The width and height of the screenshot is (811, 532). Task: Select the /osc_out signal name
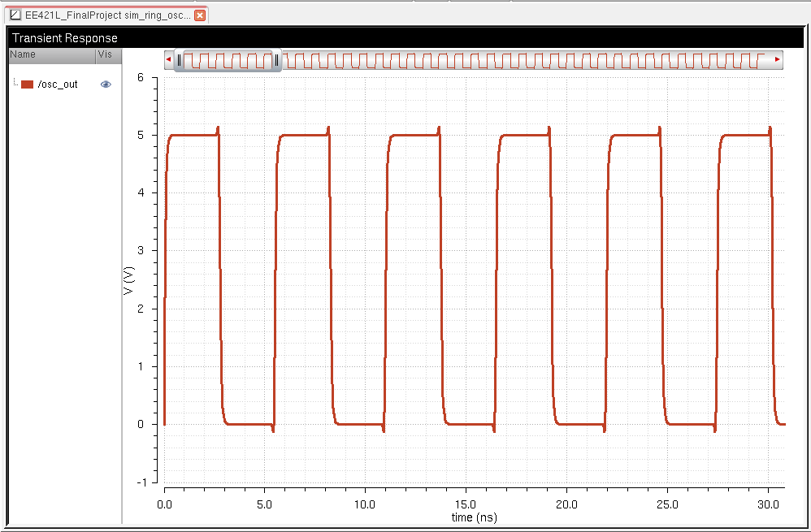coord(58,84)
